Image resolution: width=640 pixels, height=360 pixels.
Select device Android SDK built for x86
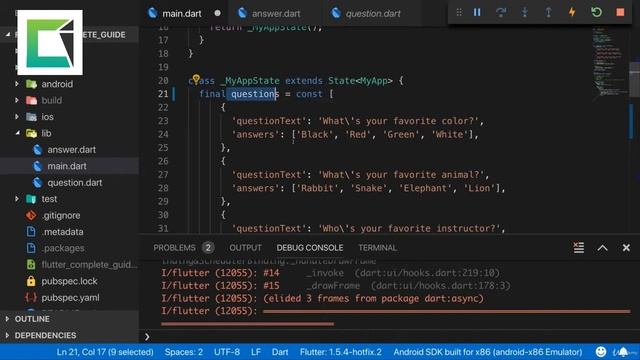488,352
